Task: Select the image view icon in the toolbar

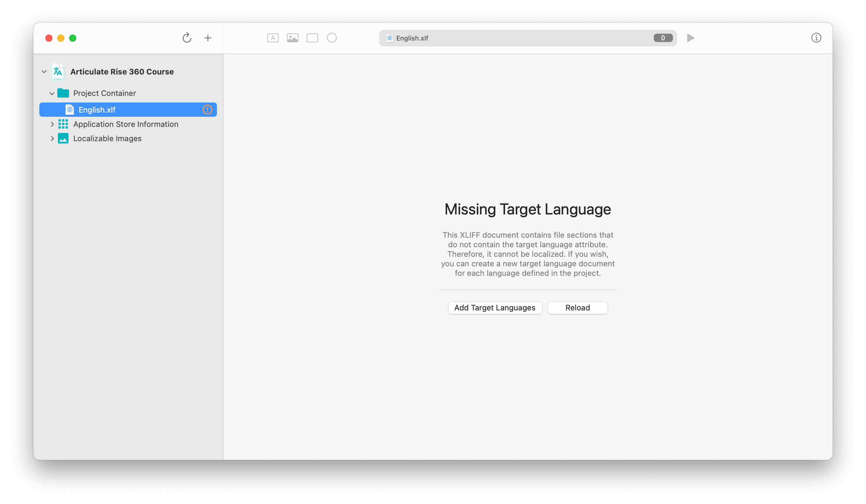Action: (292, 38)
